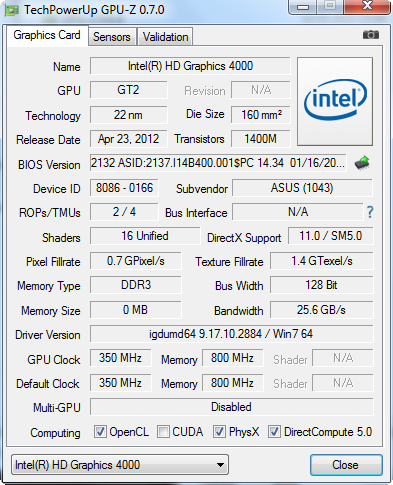Click the Close button
393x485 pixels.
tap(346, 465)
